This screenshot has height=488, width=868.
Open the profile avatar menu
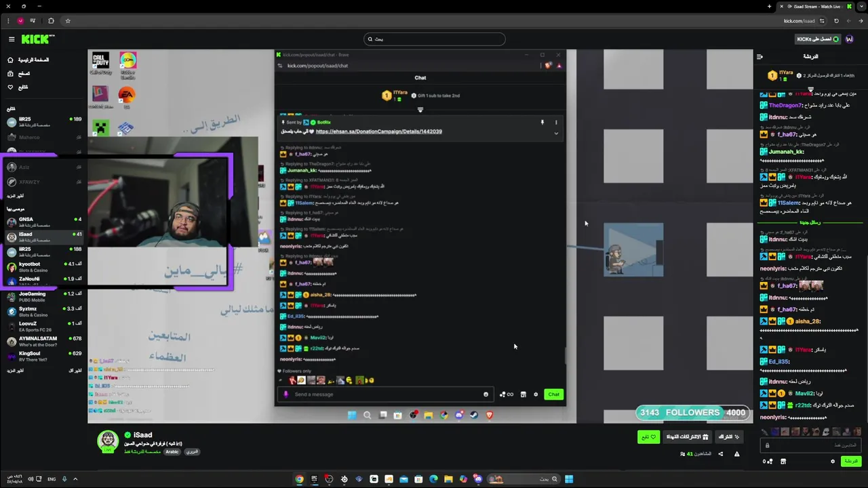850,39
